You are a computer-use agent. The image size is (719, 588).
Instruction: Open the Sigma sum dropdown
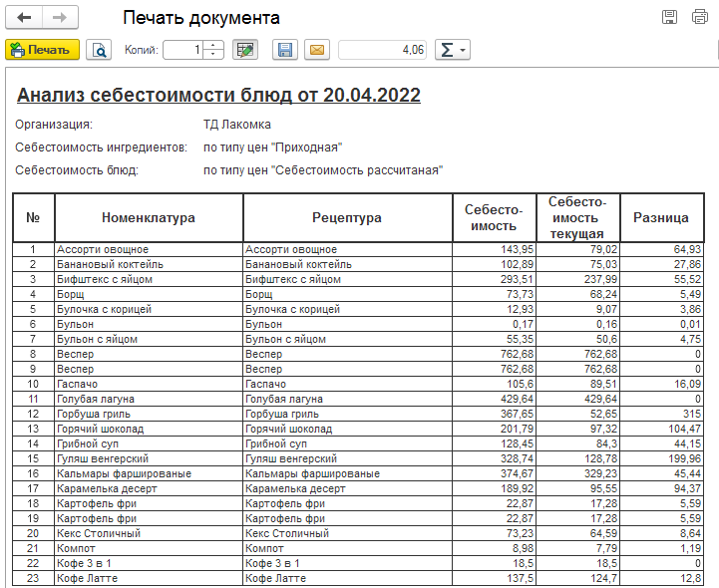point(453,49)
